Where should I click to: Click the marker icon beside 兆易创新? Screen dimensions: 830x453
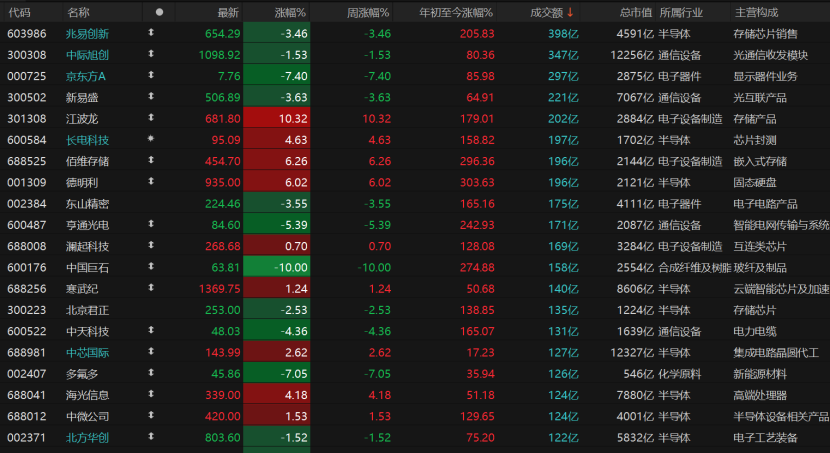151,33
